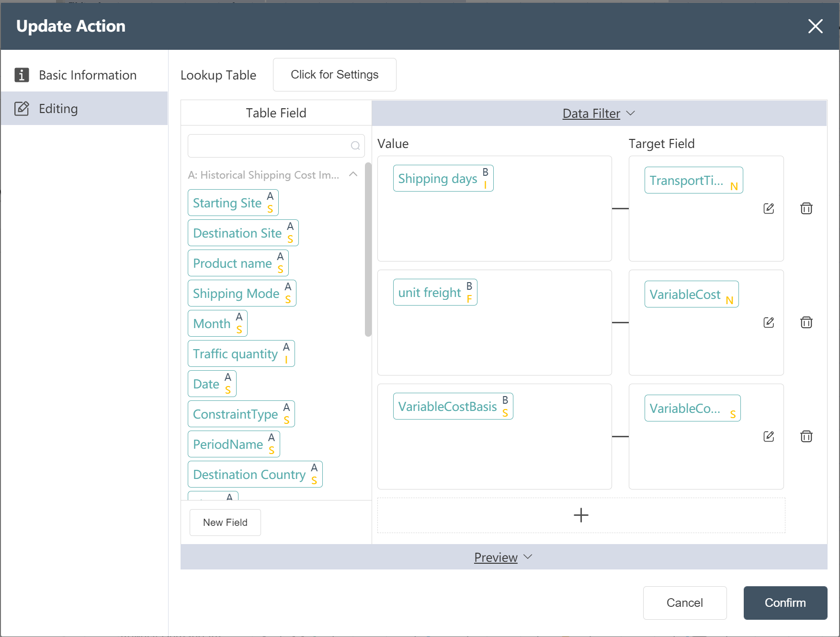The width and height of the screenshot is (840, 637).
Task: Edit the TransportTi... target field mapping
Action: tap(769, 208)
